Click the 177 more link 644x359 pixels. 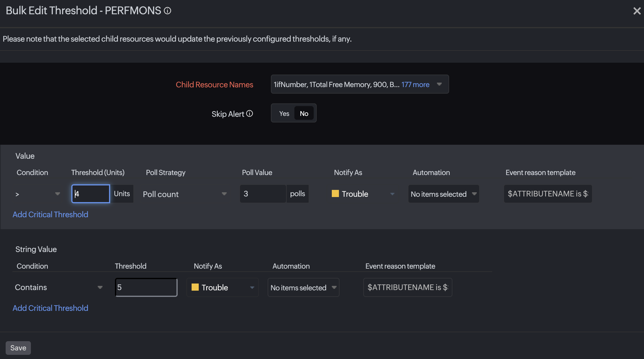coord(415,84)
